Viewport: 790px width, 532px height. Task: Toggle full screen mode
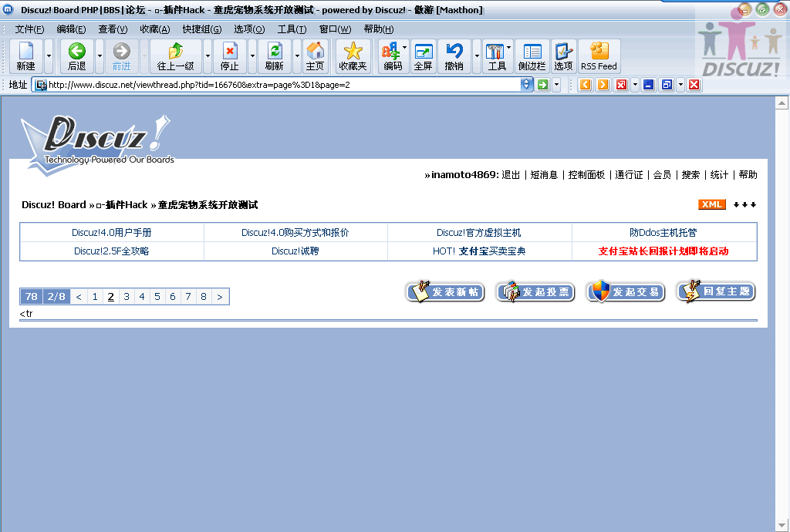(x=423, y=56)
